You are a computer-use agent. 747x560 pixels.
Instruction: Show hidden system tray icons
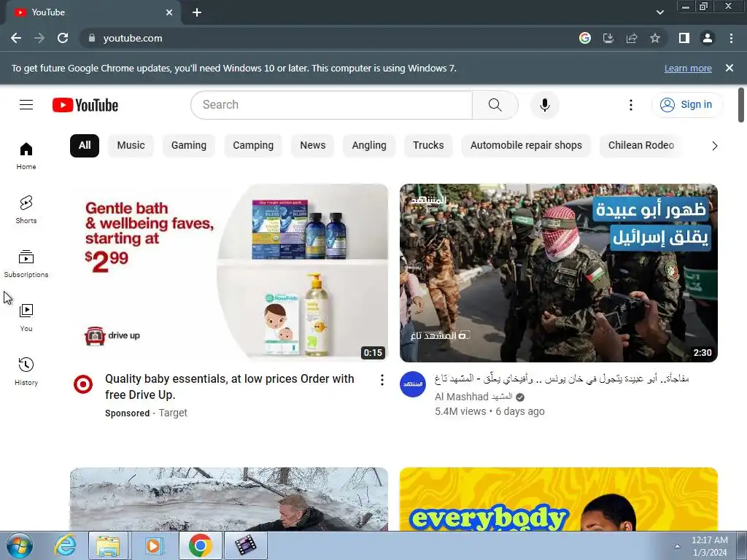[677, 546]
